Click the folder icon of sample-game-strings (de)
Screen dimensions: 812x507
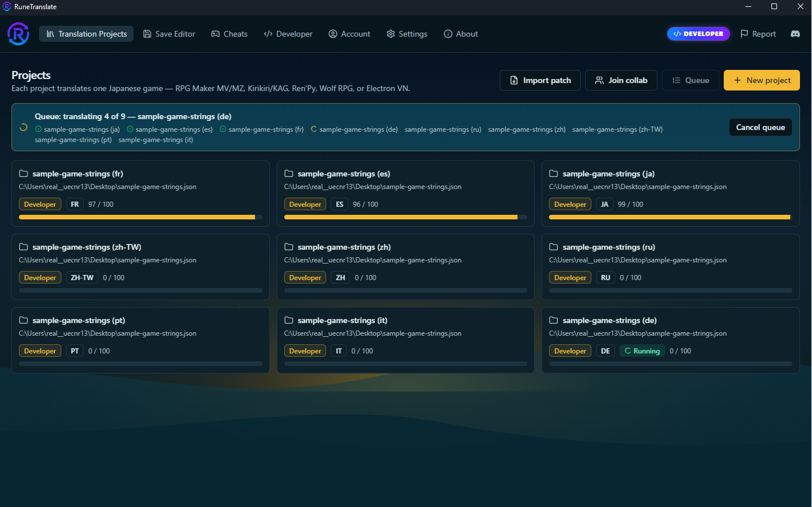click(x=554, y=320)
